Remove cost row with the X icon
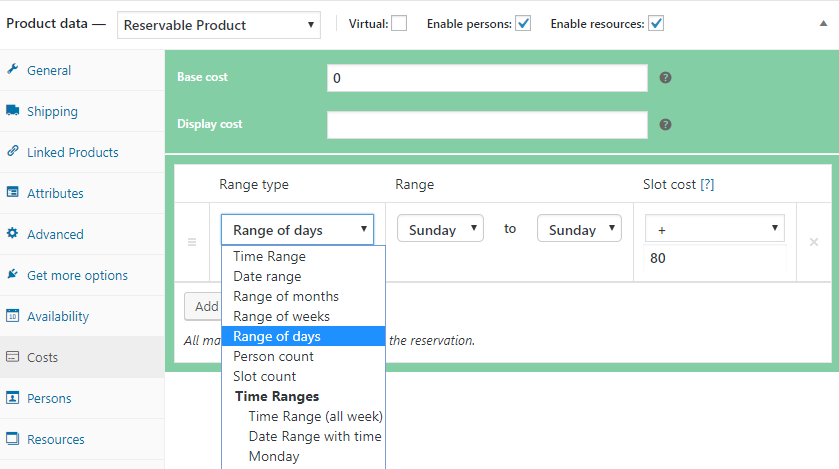 point(813,242)
